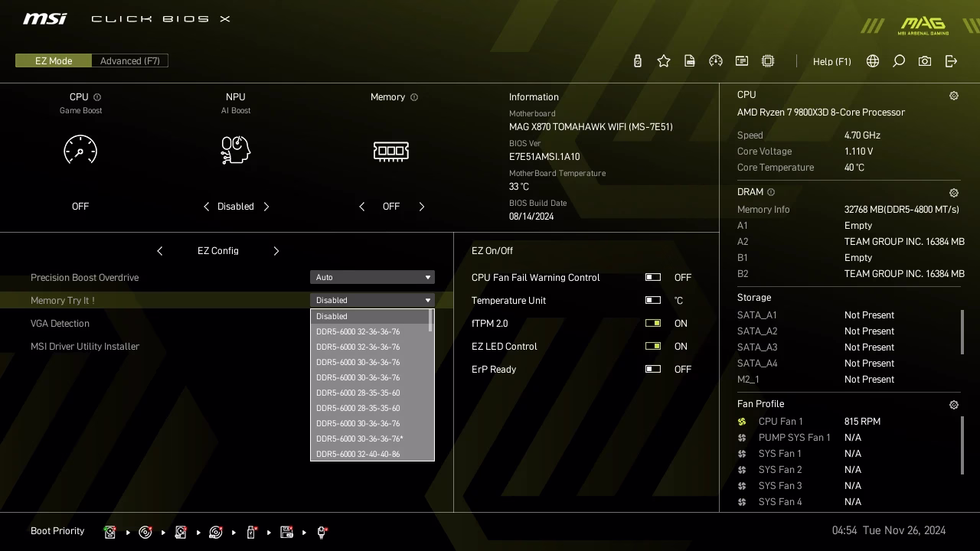Click the CPU chip icon in toolbar
This screenshot has height=551, width=980.
pyautogui.click(x=768, y=61)
